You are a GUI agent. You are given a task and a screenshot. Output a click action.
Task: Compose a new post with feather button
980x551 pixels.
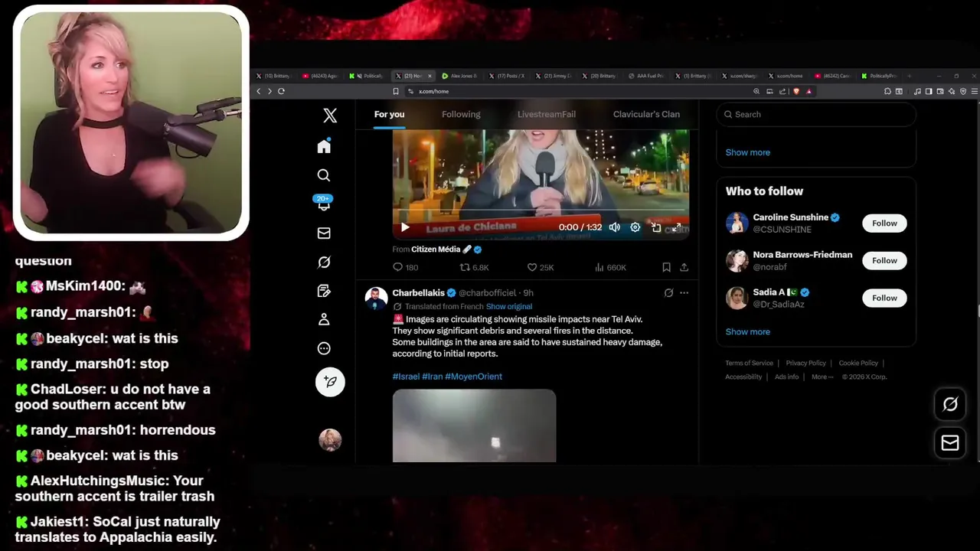tap(330, 381)
